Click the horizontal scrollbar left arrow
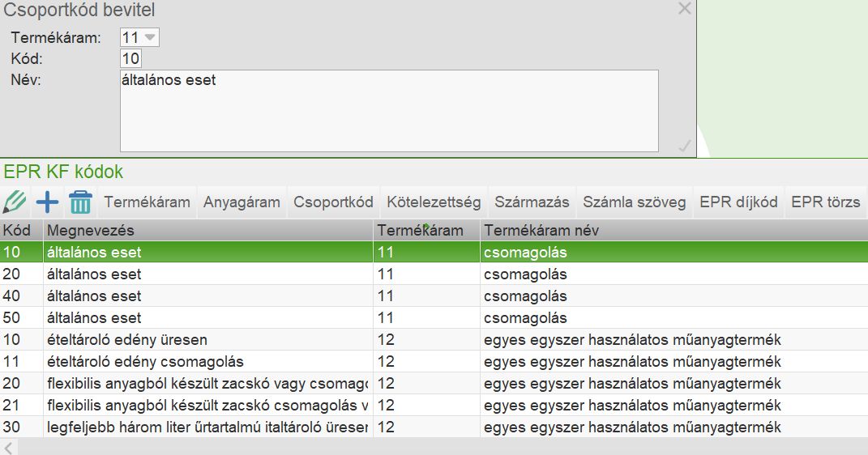This screenshot has height=455, width=868. [x=8, y=447]
